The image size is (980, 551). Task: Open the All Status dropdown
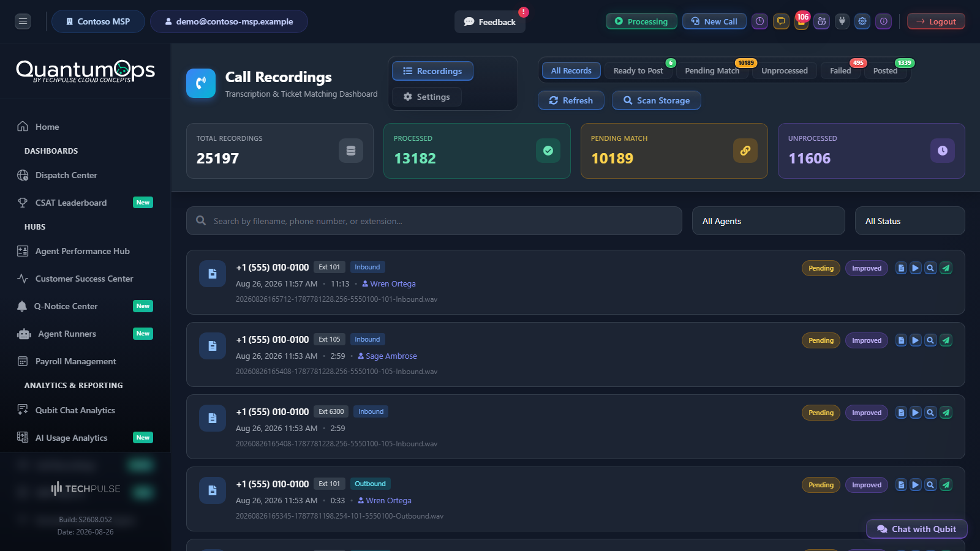coord(910,221)
